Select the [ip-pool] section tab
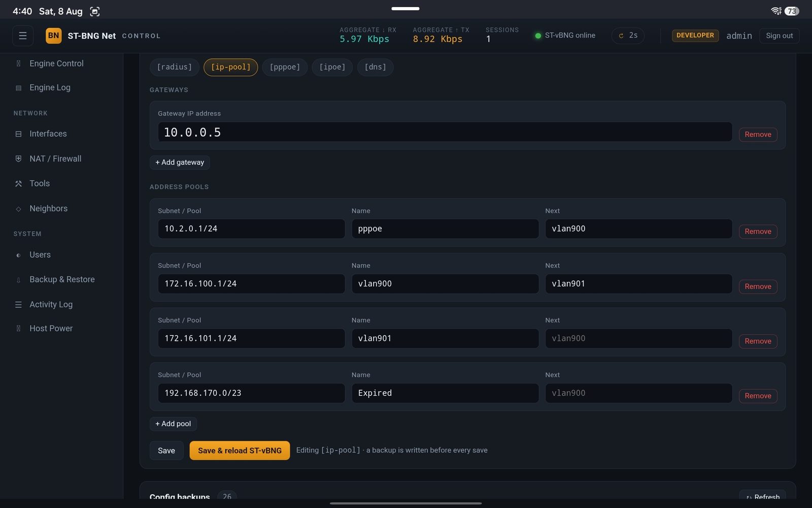Viewport: 812px width, 508px height. [x=231, y=67]
